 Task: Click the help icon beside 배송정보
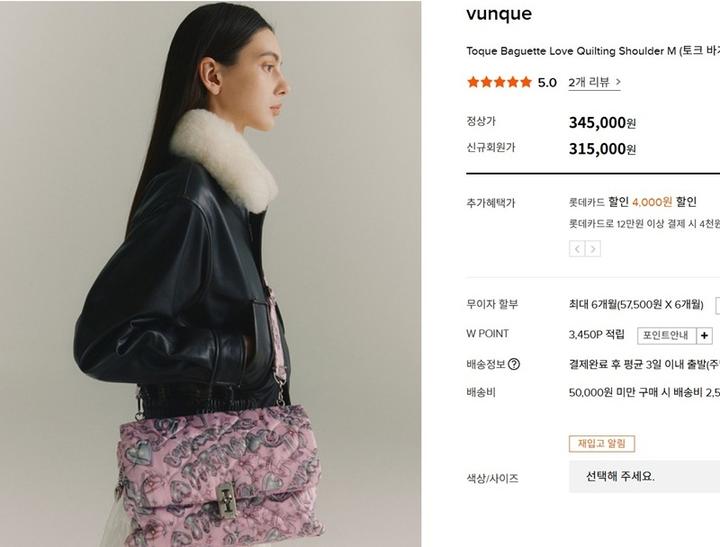pos(514,364)
